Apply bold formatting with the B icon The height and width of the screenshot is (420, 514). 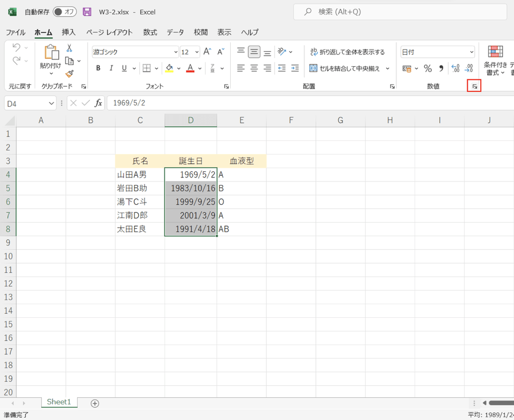(98, 68)
